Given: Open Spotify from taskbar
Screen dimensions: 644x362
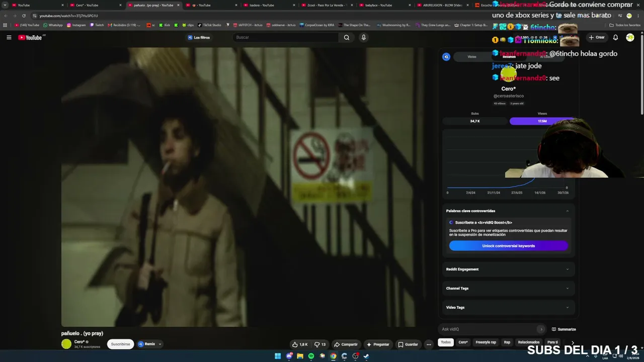Looking at the screenshot, I should (x=311, y=356).
